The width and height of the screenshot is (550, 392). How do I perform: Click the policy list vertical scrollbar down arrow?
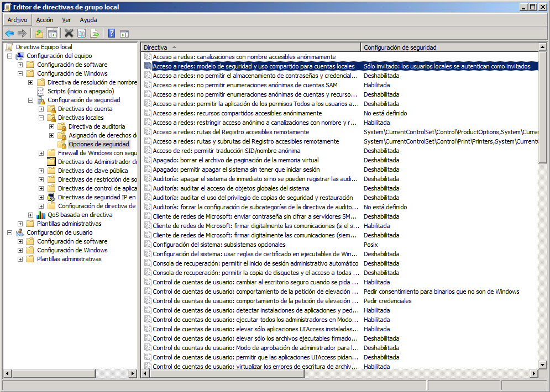coord(543,365)
